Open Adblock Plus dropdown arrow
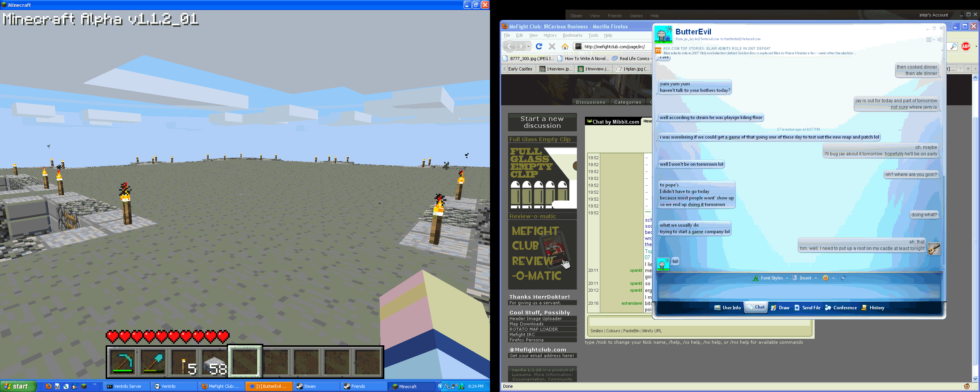Viewport: 980px width, 392px height. click(976, 46)
